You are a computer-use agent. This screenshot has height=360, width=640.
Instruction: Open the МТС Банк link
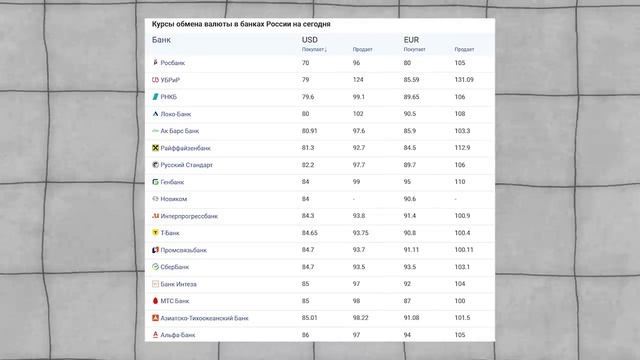point(175,301)
